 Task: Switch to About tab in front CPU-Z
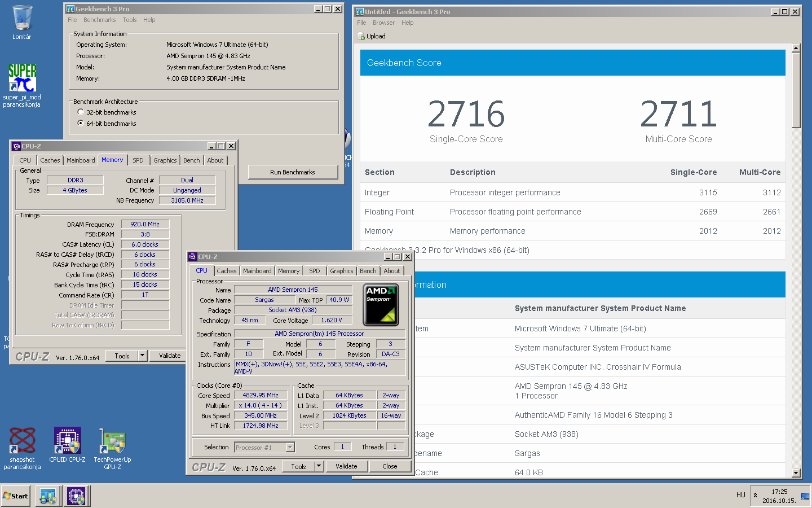coord(392,271)
